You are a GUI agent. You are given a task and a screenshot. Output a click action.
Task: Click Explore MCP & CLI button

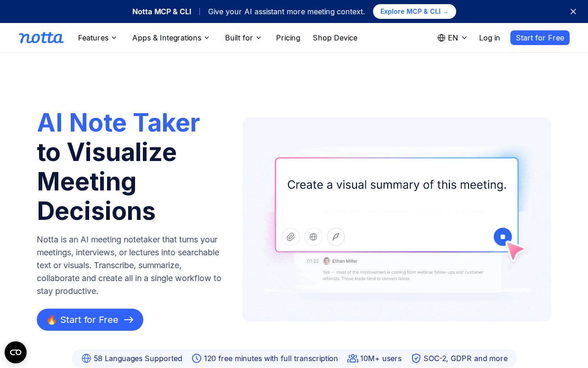(x=414, y=11)
